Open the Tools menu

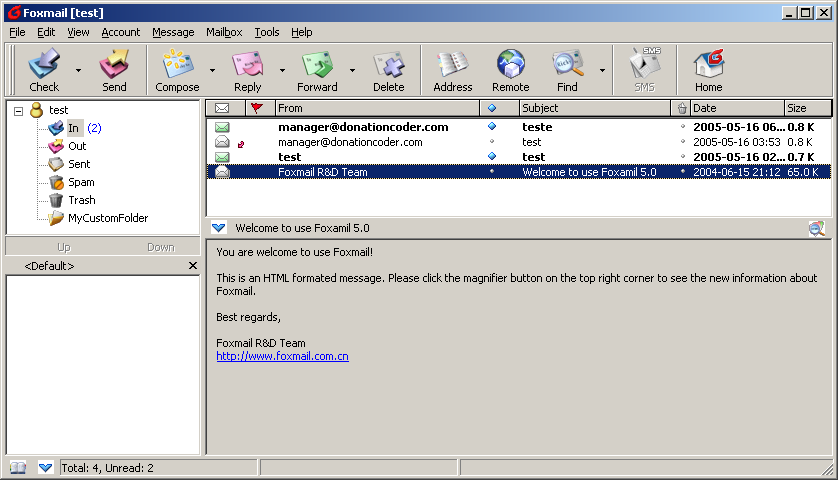click(267, 32)
